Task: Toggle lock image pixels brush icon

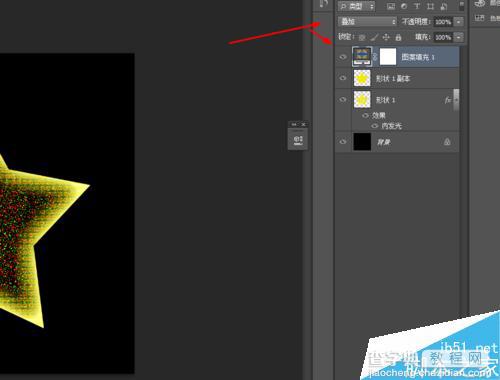Action: 374,37
